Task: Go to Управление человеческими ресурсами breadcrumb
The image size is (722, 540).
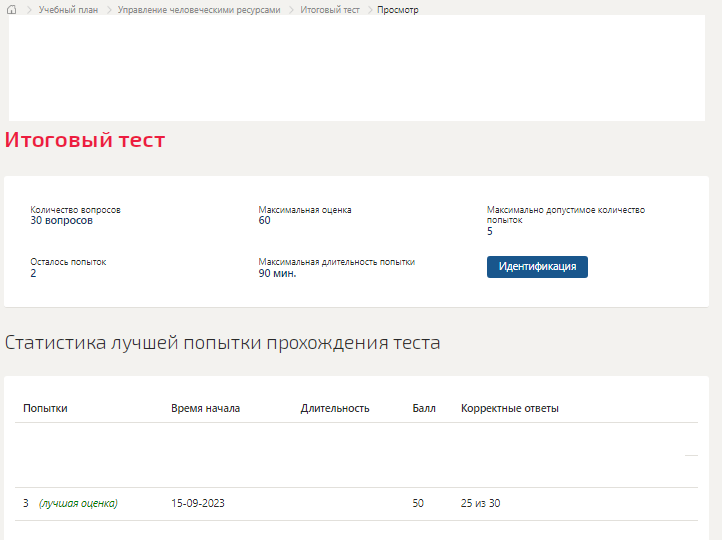Action: (199, 10)
